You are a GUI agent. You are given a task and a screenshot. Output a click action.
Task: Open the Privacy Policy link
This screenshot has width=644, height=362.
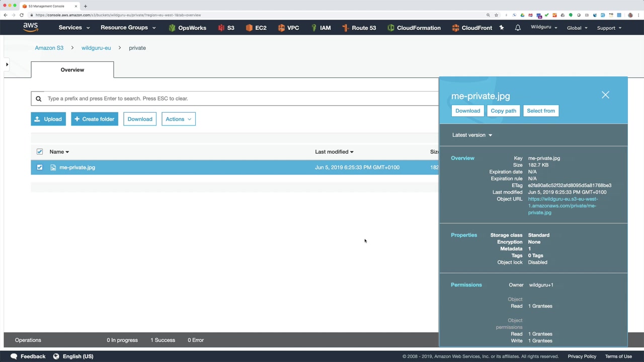coord(582,356)
